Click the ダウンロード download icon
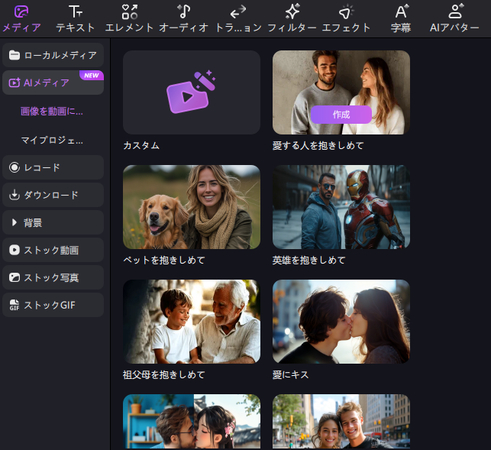491x450 pixels. [14, 195]
